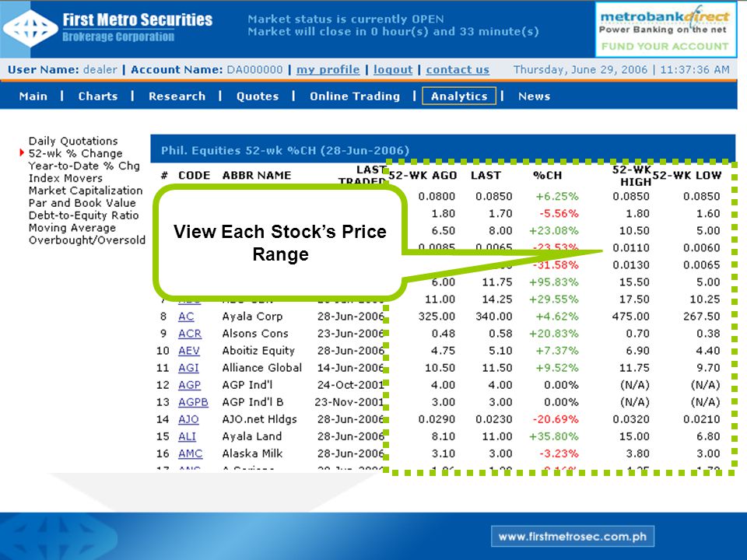
Task: Click the 52-WK HIGH column header
Action: [632, 176]
